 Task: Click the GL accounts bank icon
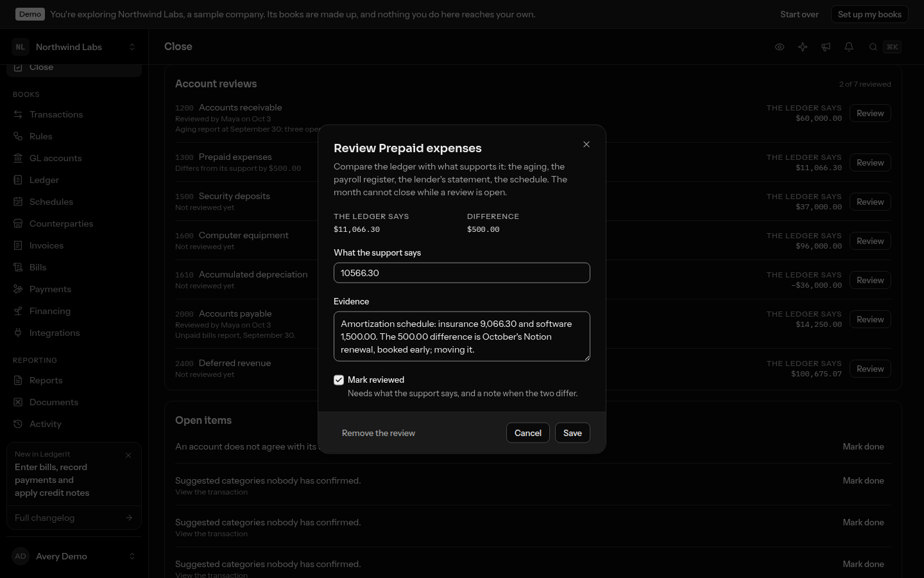pyautogui.click(x=18, y=158)
